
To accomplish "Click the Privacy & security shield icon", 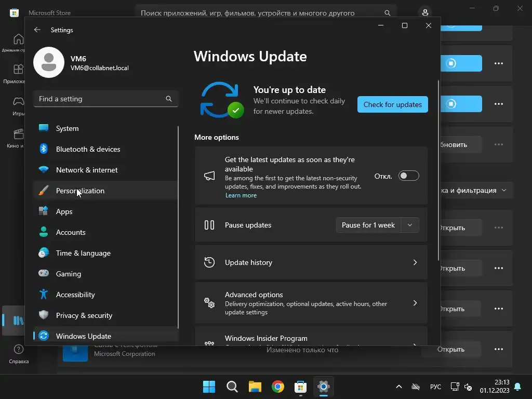I will coord(44,315).
